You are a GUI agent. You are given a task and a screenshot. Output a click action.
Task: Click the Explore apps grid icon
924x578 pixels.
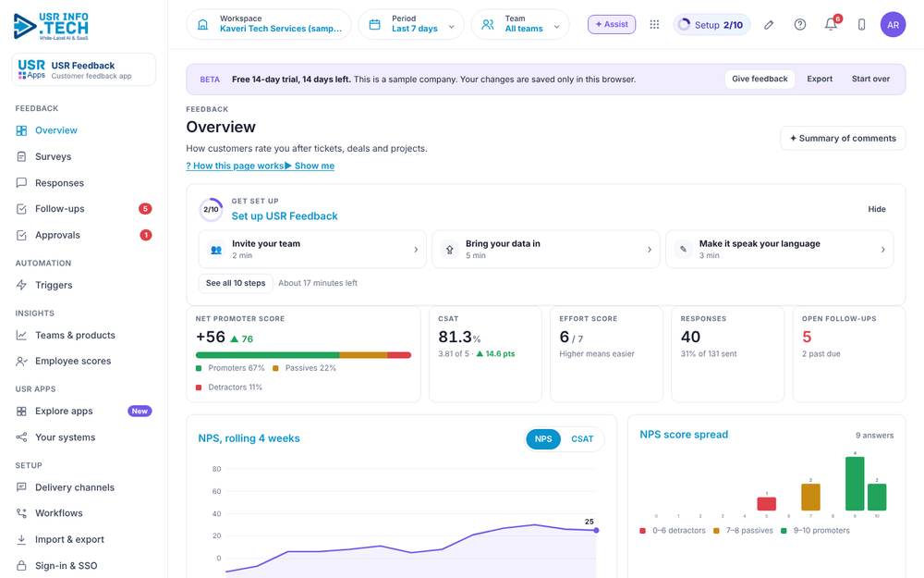pyautogui.click(x=21, y=412)
